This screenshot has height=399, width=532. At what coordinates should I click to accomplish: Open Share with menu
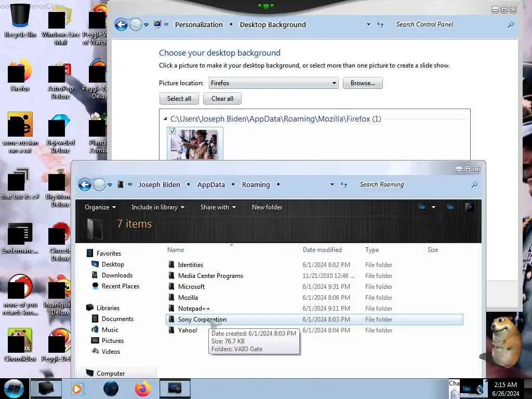point(218,207)
